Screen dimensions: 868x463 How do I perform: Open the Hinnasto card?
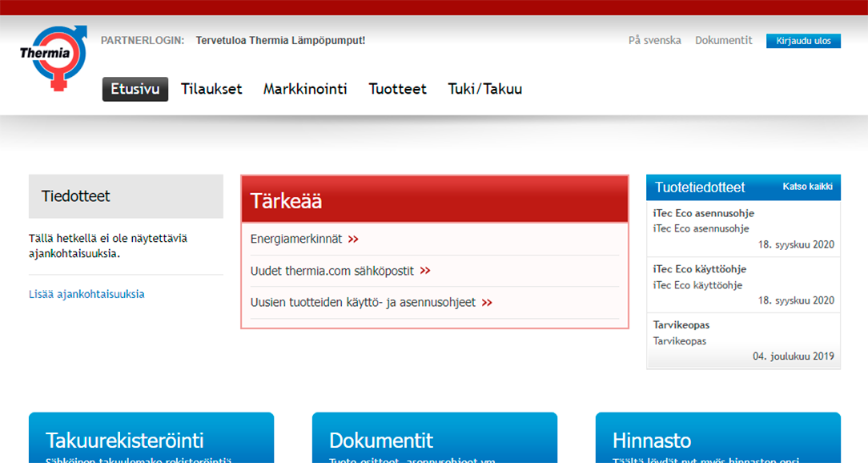coord(718,437)
